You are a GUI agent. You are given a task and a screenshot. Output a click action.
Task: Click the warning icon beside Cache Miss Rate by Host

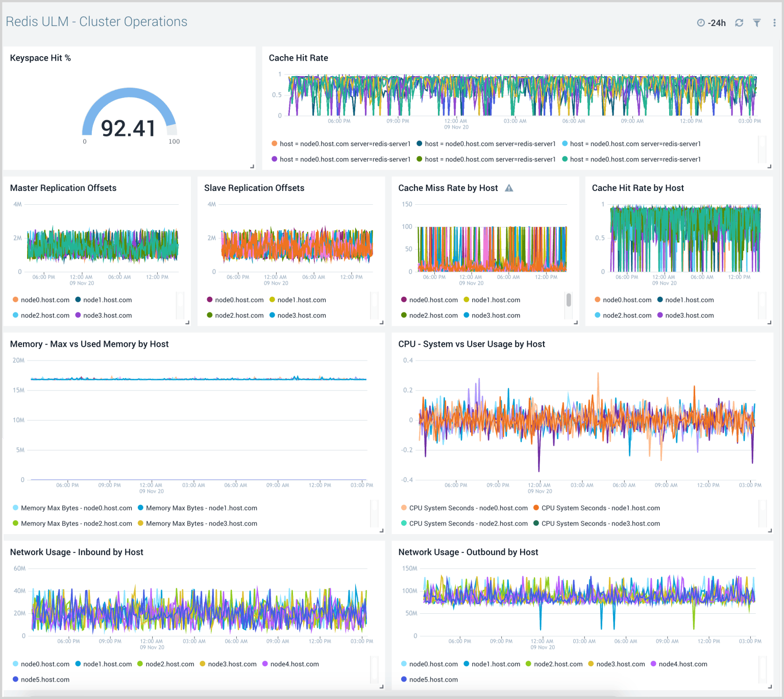[x=508, y=188]
